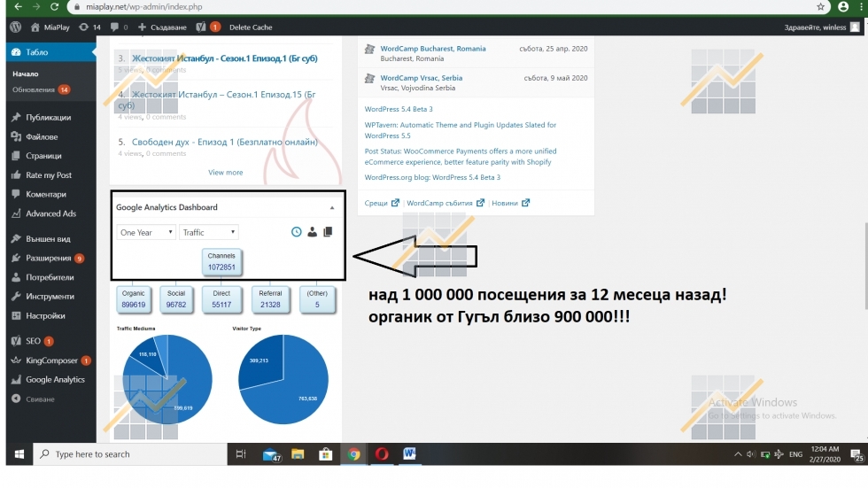Viewport: 868px width, 488px height.
Task: Open Публикации in the sidebar menu
Action: 48,118
